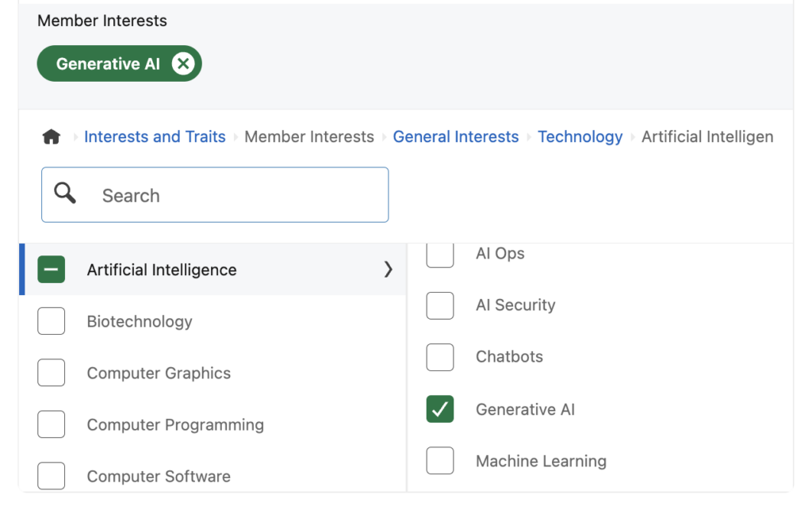This screenshot has height=510, width=812.
Task: Expand Artificial Intelligence with chevron
Action: tap(389, 269)
